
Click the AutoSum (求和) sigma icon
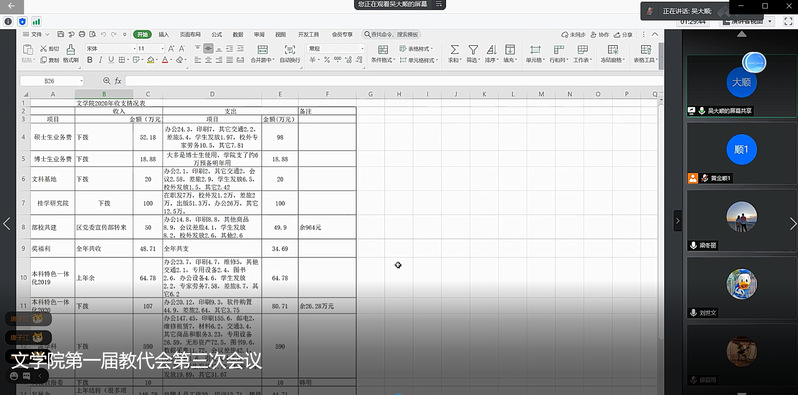(454, 49)
